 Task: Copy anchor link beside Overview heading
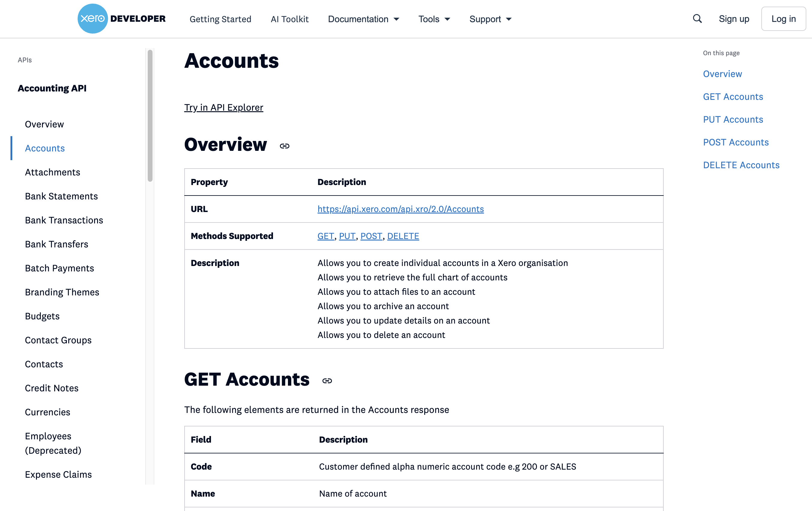[285, 146]
